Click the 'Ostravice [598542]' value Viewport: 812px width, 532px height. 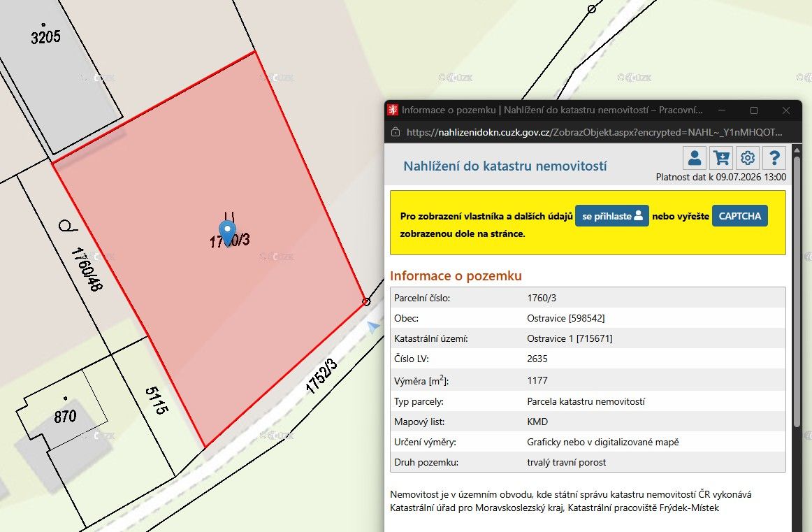tap(566, 318)
